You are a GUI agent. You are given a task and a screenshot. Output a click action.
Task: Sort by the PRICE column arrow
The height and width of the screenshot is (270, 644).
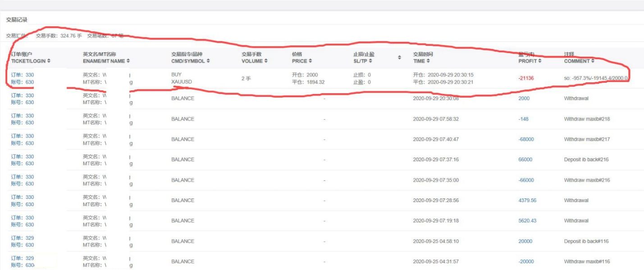tap(310, 61)
